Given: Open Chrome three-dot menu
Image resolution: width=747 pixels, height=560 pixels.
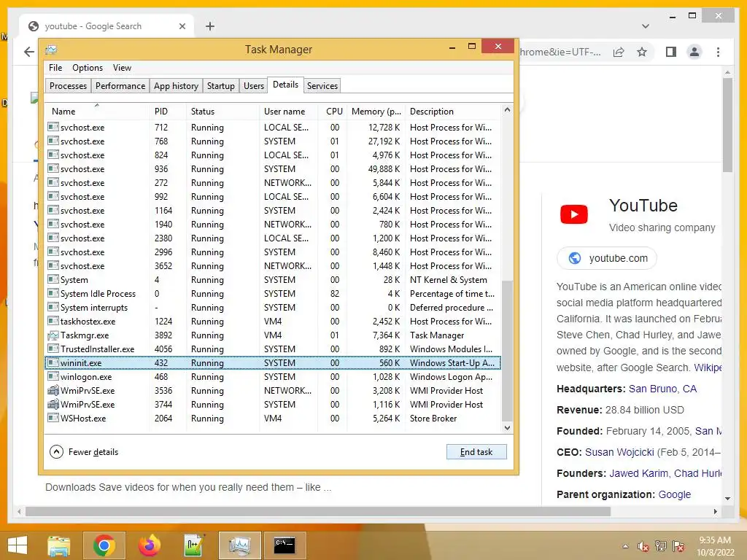Looking at the screenshot, I should 718,52.
